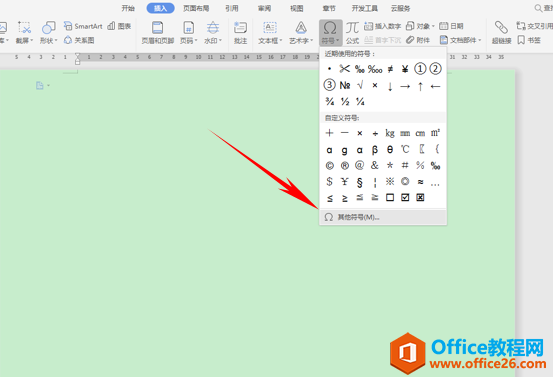Open the 开发工具 tab
The height and width of the screenshot is (381, 553).
point(365,8)
